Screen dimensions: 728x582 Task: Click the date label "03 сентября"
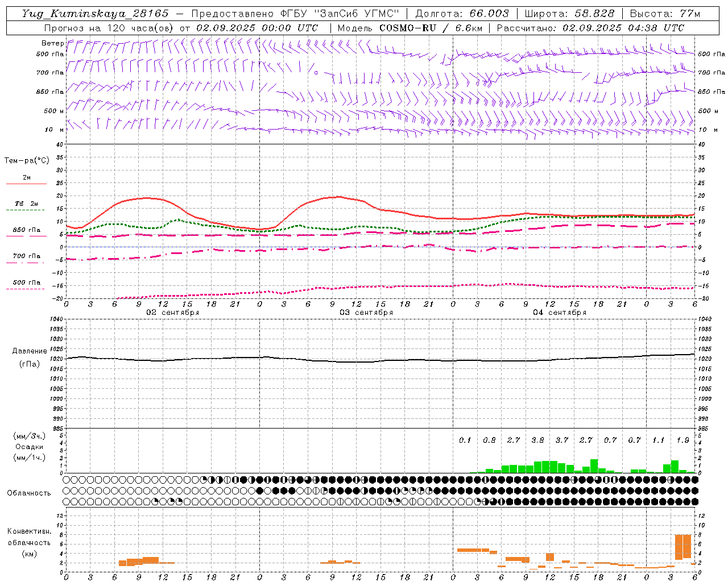point(366,313)
